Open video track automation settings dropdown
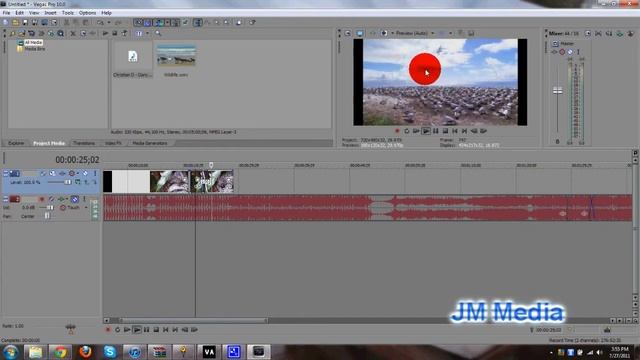 click(x=78, y=174)
